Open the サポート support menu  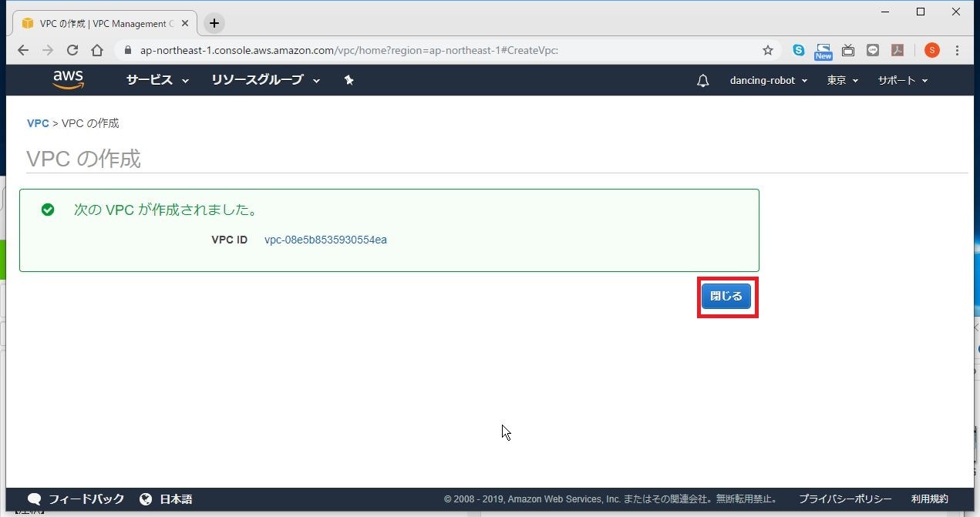(902, 80)
